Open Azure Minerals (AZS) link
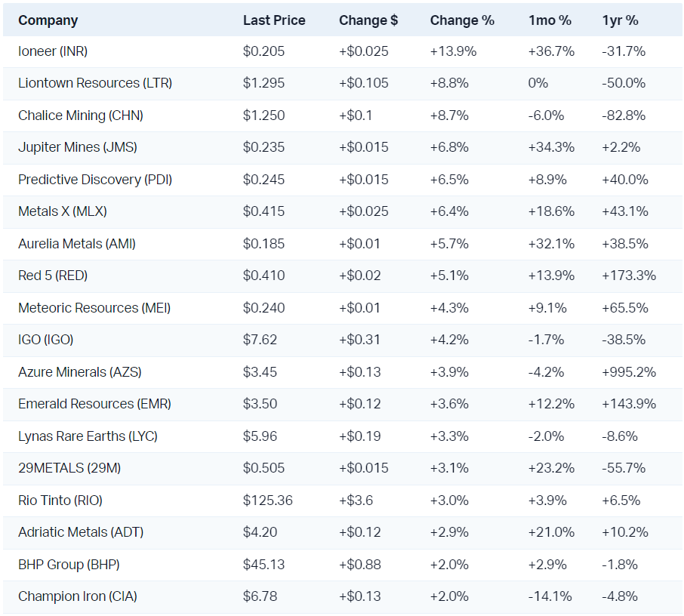684x616 pixels. [80, 372]
